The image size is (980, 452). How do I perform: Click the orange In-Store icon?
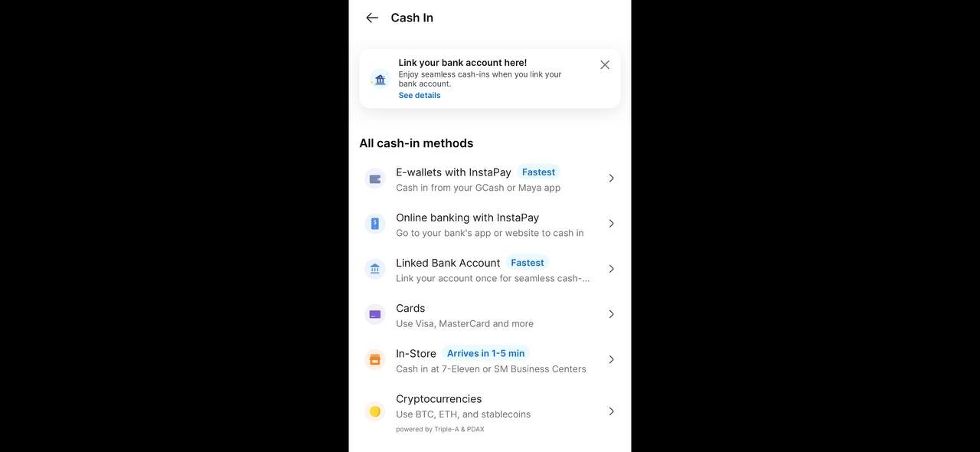[375, 359]
